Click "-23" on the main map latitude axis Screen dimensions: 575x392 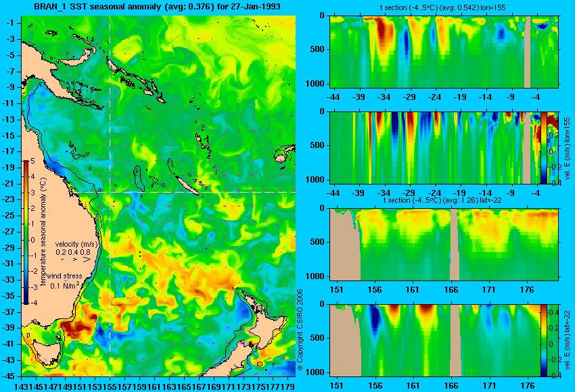click(9, 199)
